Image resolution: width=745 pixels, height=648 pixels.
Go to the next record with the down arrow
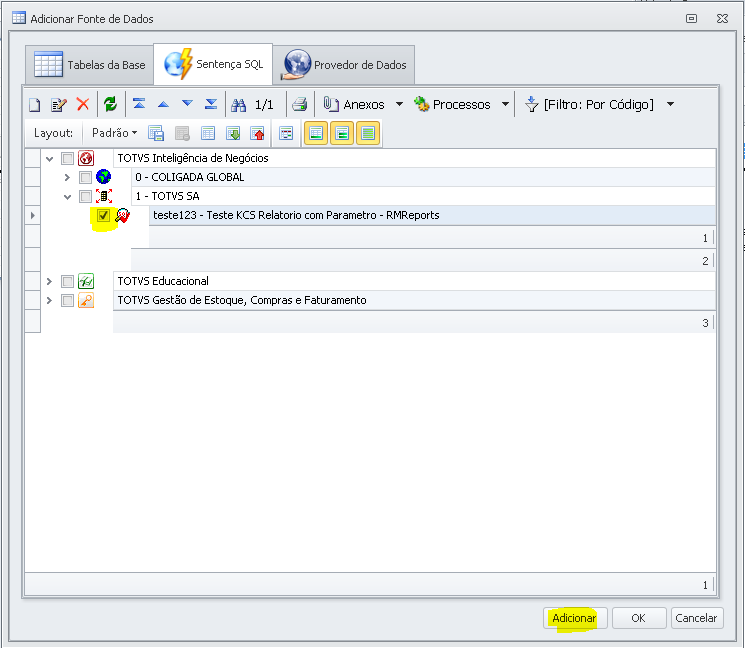click(187, 103)
